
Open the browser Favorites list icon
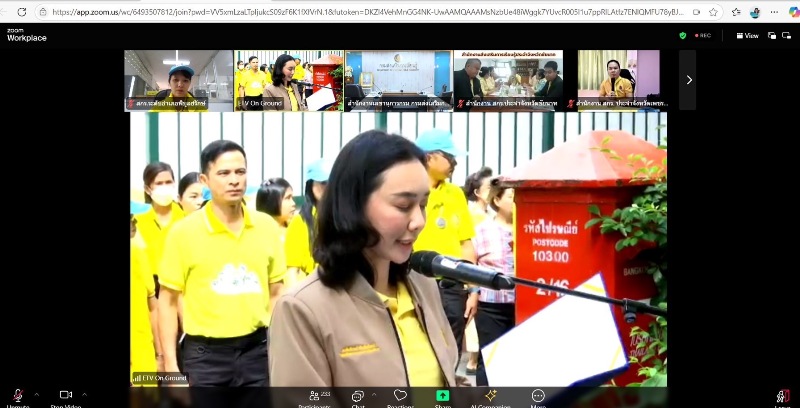(x=736, y=12)
